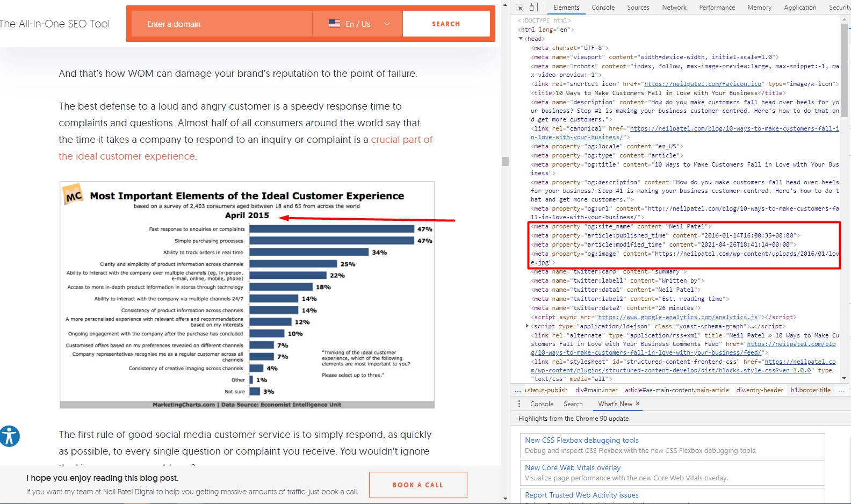The height and width of the screenshot is (504, 851).
Task: Open the Memory tab
Action: 759,8
